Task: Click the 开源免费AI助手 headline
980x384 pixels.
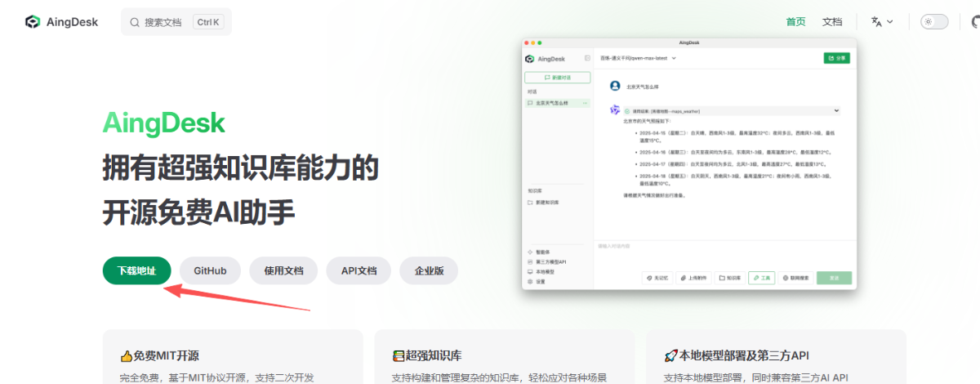Action: click(x=198, y=212)
